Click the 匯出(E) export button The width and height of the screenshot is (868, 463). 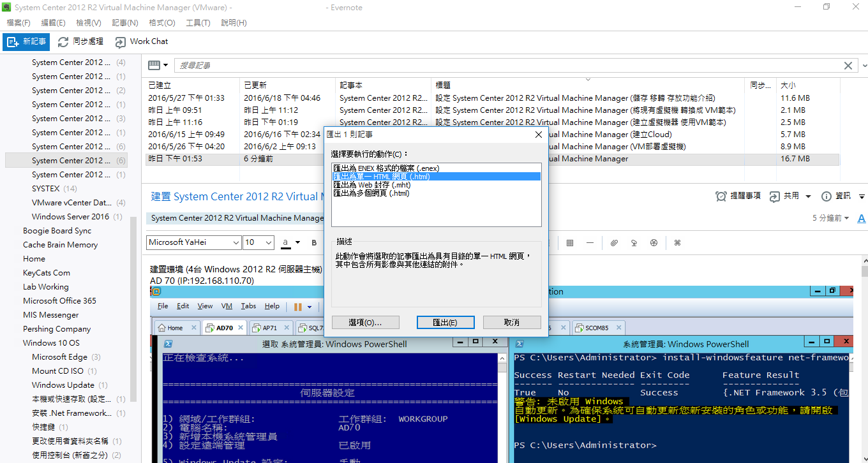pos(445,323)
